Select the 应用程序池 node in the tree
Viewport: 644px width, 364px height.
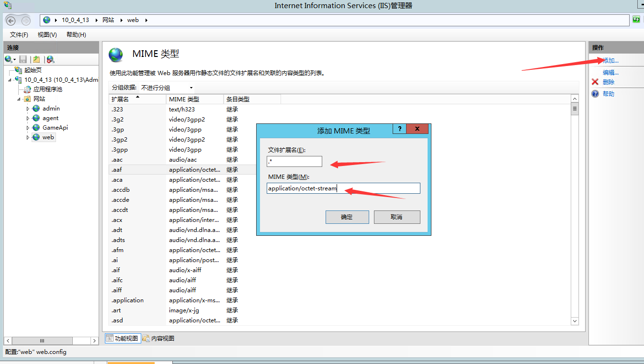[47, 89]
